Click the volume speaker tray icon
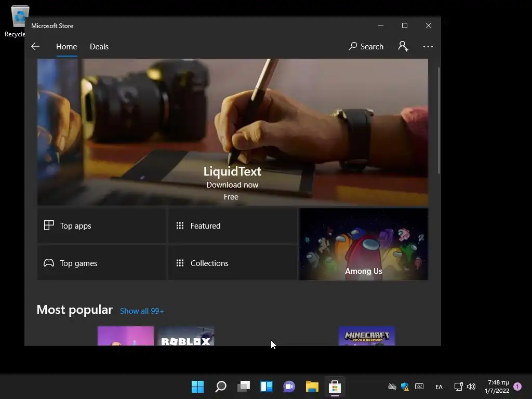 pyautogui.click(x=471, y=387)
